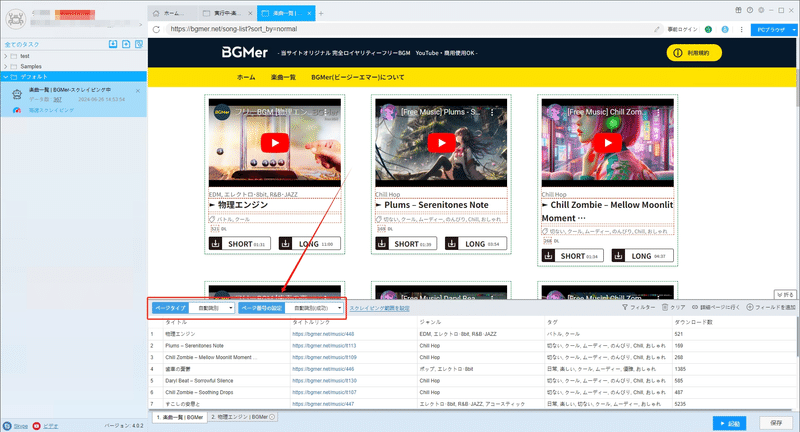Click the 高速スクレイピング link in sidebar
The width and height of the screenshot is (800, 432).
point(51,110)
